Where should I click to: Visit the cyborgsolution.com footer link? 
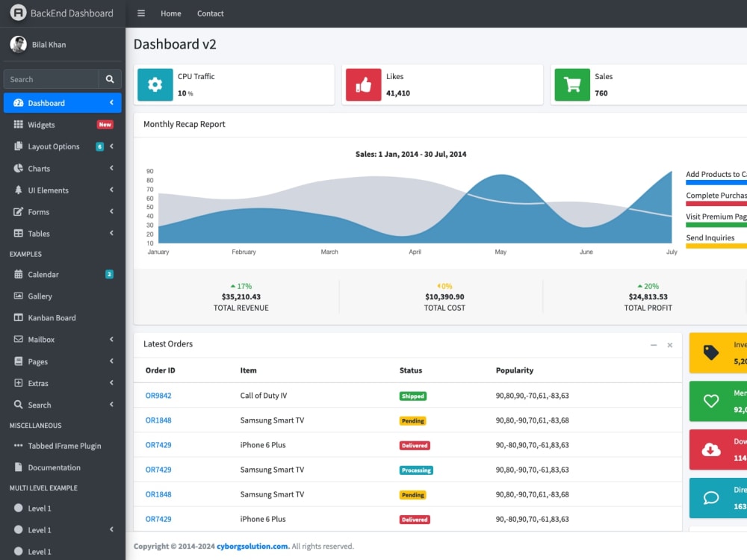pyautogui.click(x=252, y=547)
